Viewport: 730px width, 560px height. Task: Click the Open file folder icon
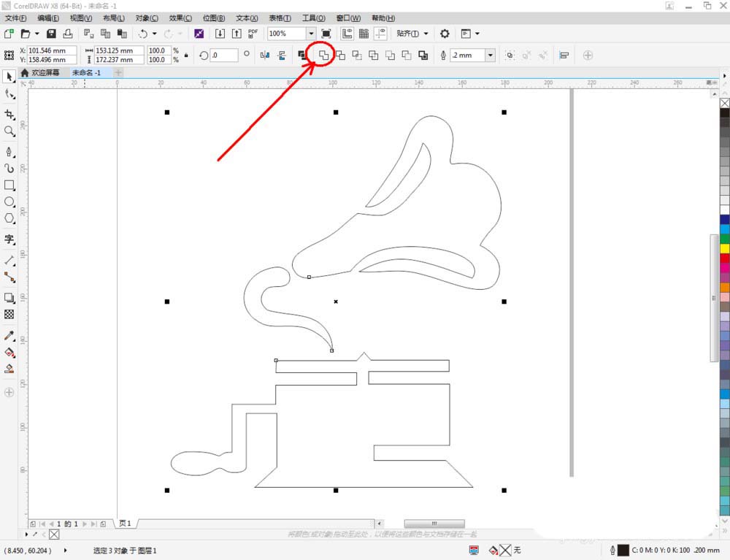tap(26, 34)
